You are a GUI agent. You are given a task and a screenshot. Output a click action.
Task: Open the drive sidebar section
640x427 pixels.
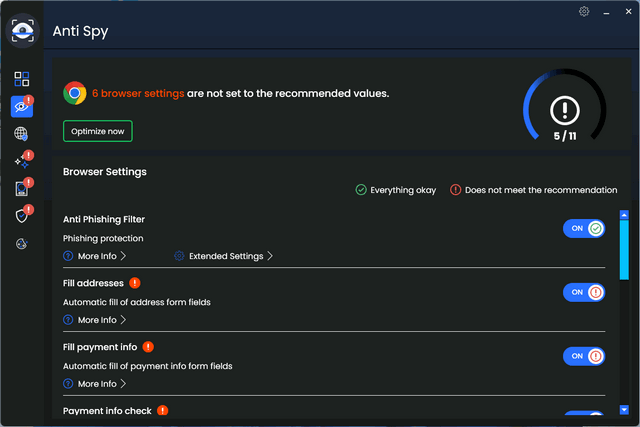(x=22, y=188)
